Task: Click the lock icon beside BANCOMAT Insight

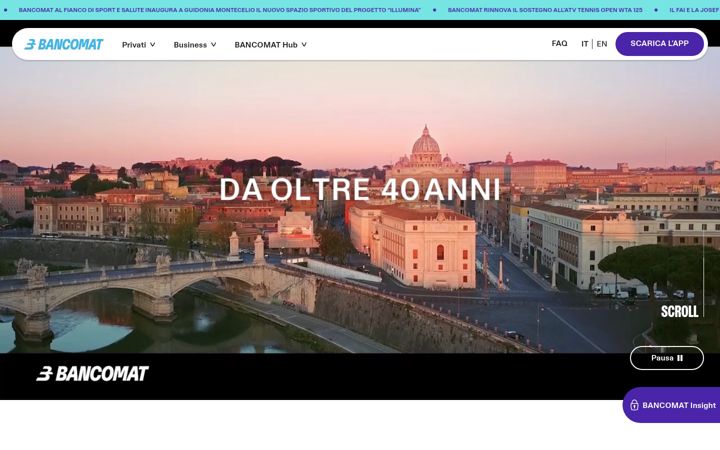Action: pyautogui.click(x=634, y=405)
